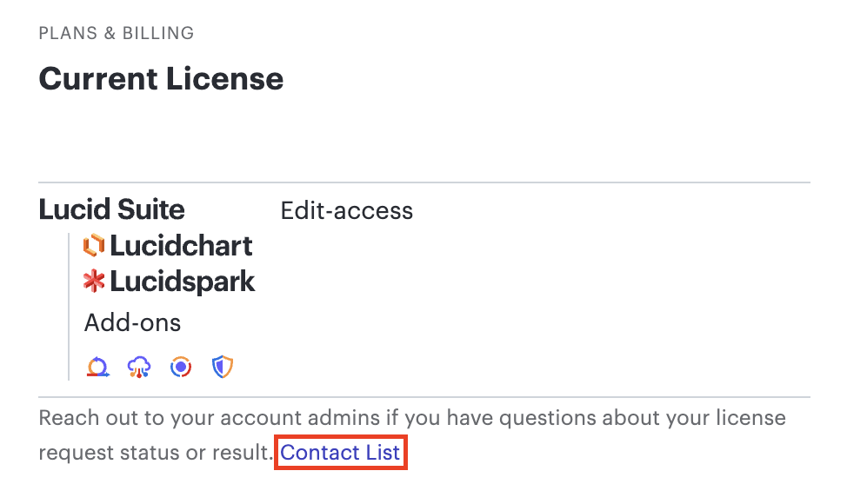The image size is (847, 504).
Task: Click the circular dotted ring add-on icon
Action: (x=181, y=366)
